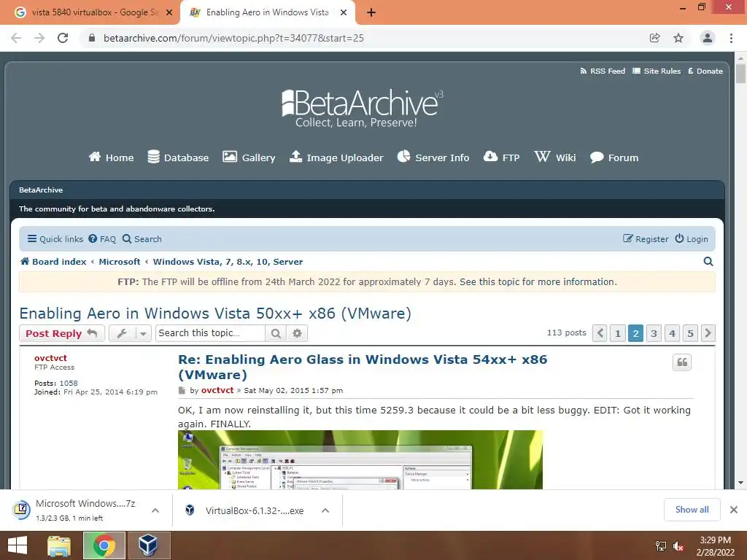Screen dimensions: 747x560
Task: Go to Home in site navigation
Action: click(x=111, y=157)
